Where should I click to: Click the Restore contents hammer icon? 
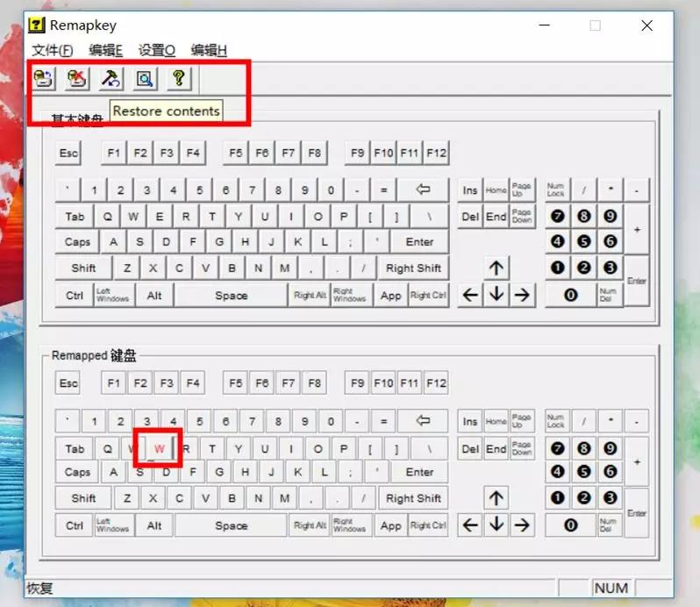pos(111,78)
